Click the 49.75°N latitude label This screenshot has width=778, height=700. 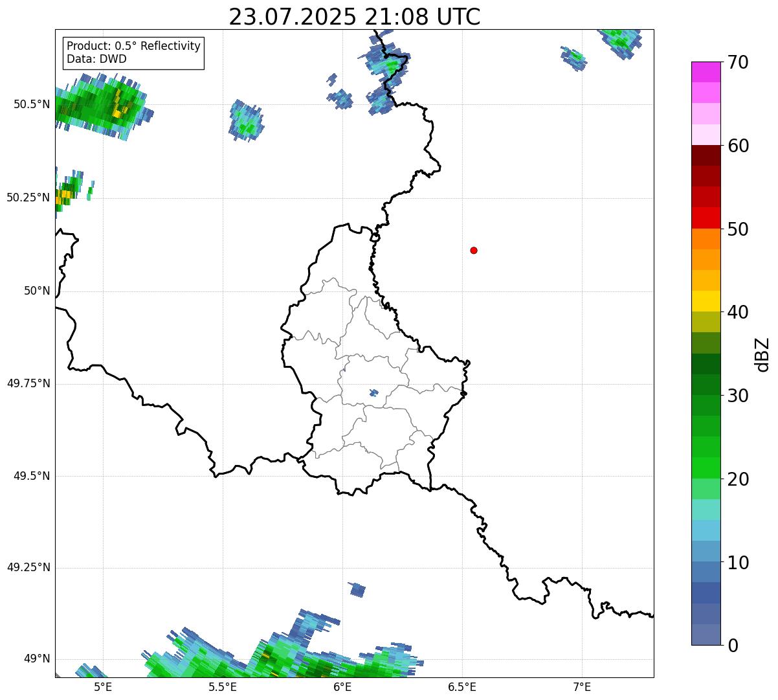coord(28,383)
